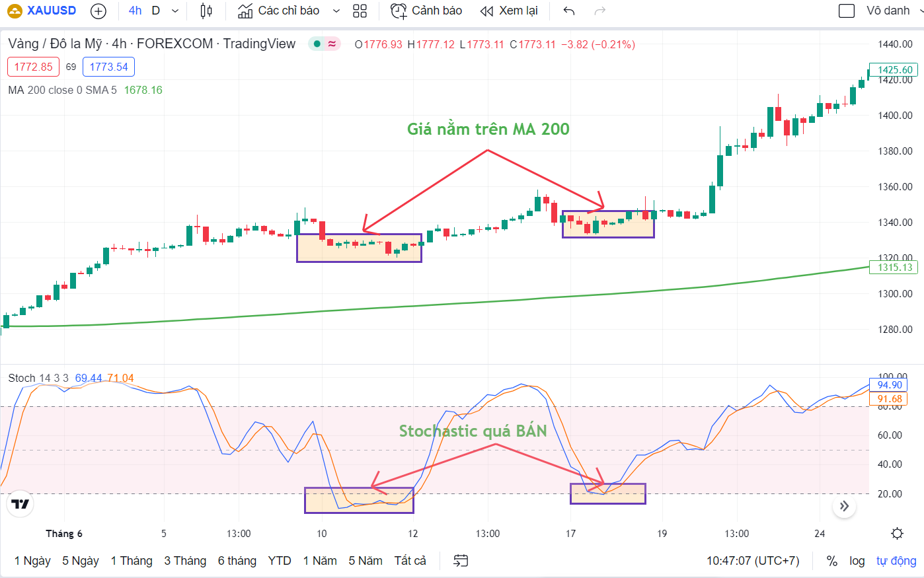
Task: Set range to Tất cả
Action: pos(410,561)
